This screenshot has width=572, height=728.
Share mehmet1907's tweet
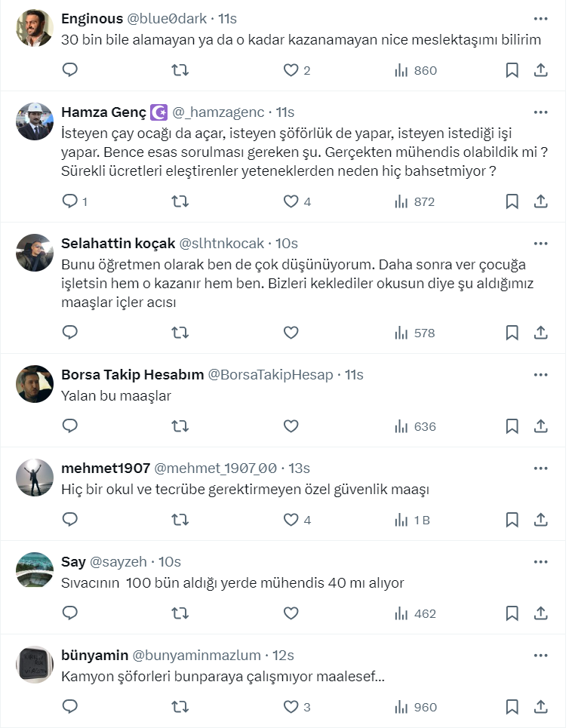pyautogui.click(x=540, y=520)
